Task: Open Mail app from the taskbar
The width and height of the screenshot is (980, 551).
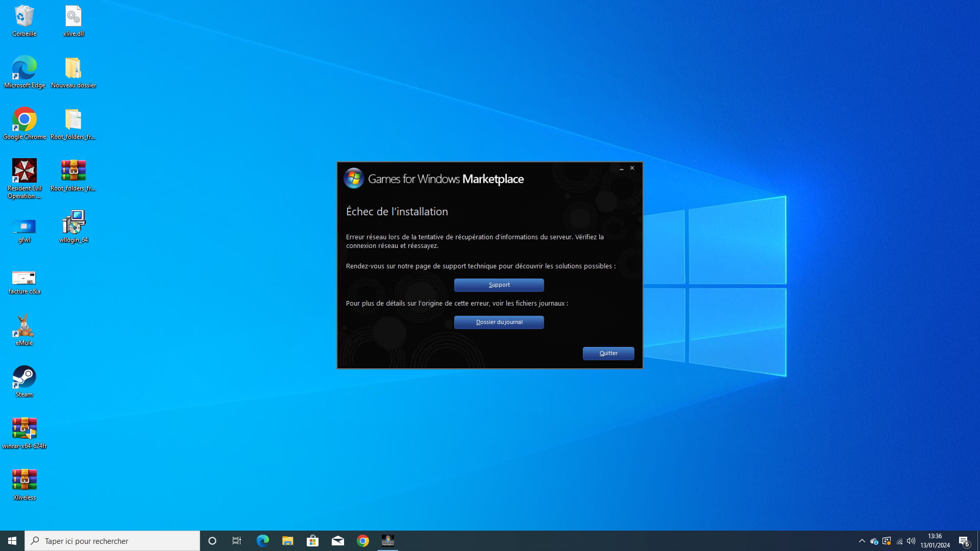Action: click(337, 541)
